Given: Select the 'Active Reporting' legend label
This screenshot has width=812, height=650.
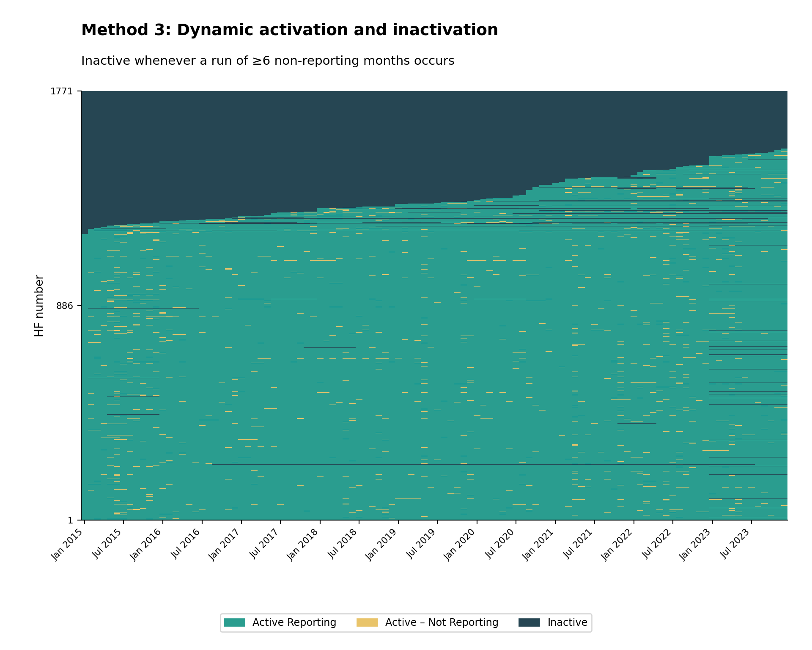Looking at the screenshot, I should click(x=294, y=622).
